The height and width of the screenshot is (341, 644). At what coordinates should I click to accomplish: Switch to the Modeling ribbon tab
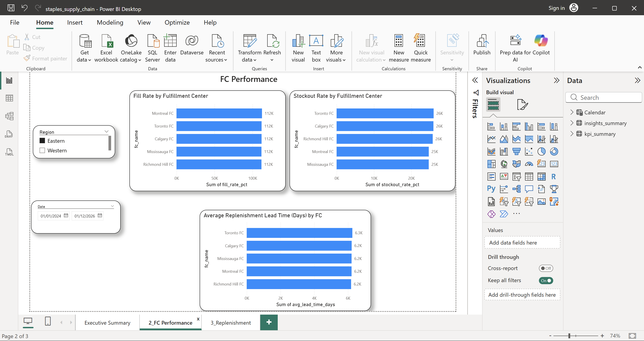(110, 22)
